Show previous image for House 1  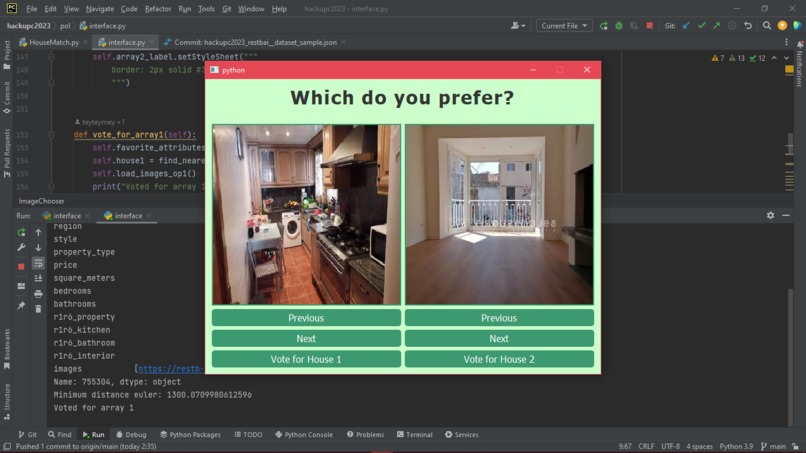(x=306, y=318)
